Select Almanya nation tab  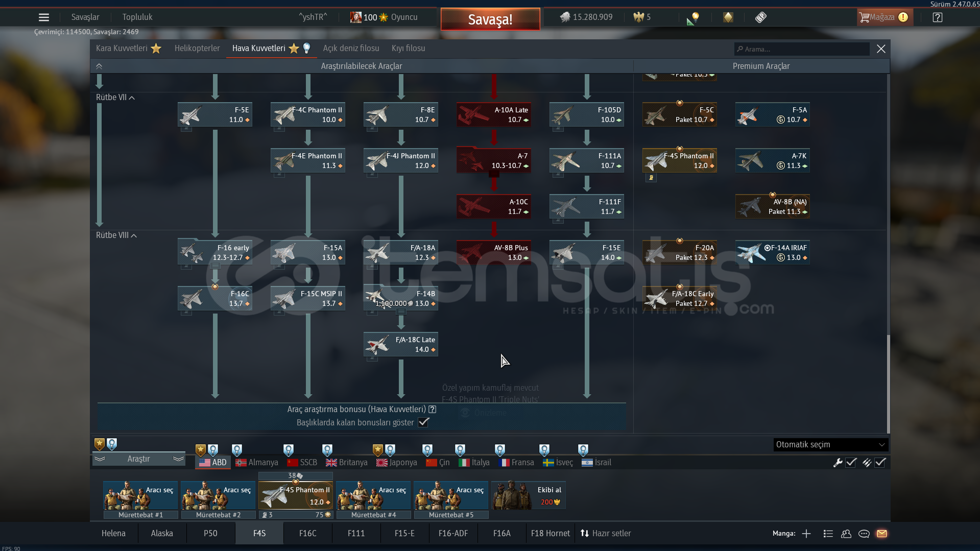(x=257, y=463)
